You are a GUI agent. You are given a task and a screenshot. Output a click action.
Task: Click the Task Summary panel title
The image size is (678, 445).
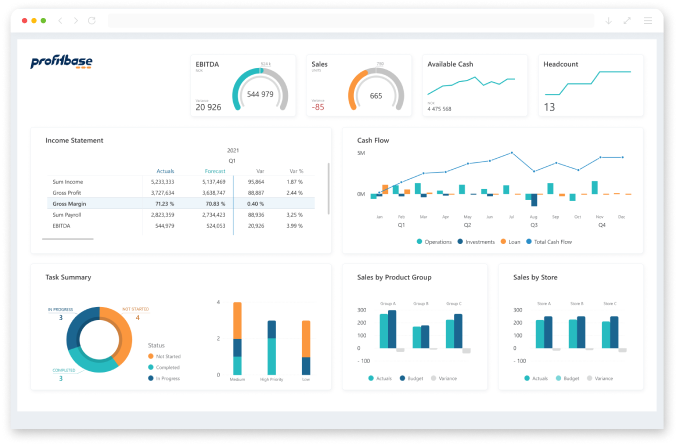[x=68, y=277]
